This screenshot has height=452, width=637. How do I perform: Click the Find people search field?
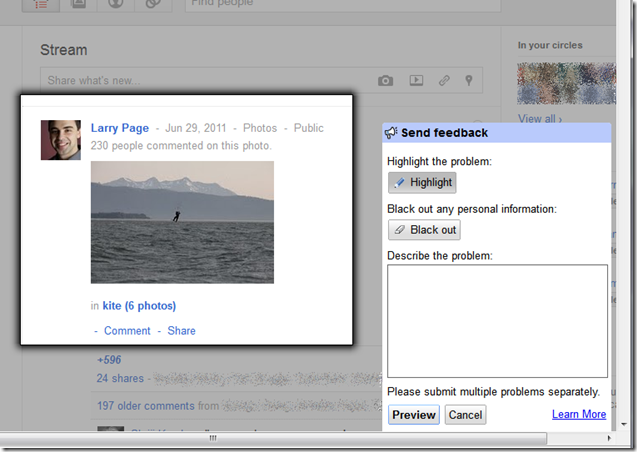300,5
